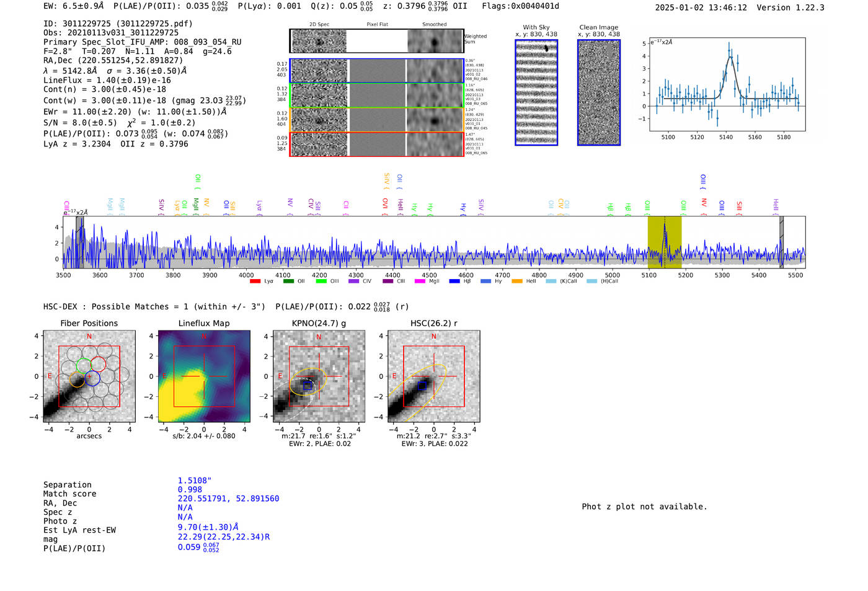
Task: Click the blue 220.551791, 52.891560 coordinates
Action: point(229,499)
